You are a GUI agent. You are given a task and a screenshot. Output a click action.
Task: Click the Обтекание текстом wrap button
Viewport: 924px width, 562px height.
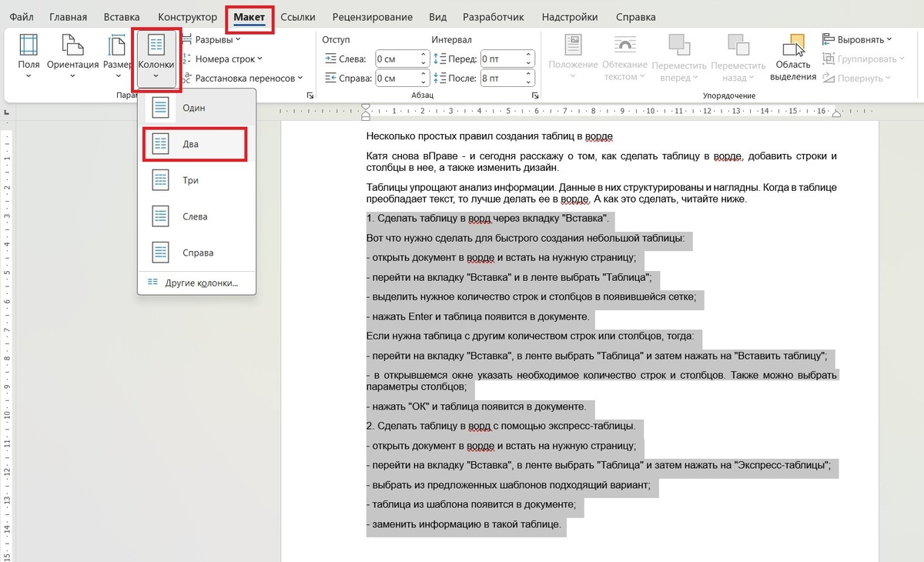[624, 57]
